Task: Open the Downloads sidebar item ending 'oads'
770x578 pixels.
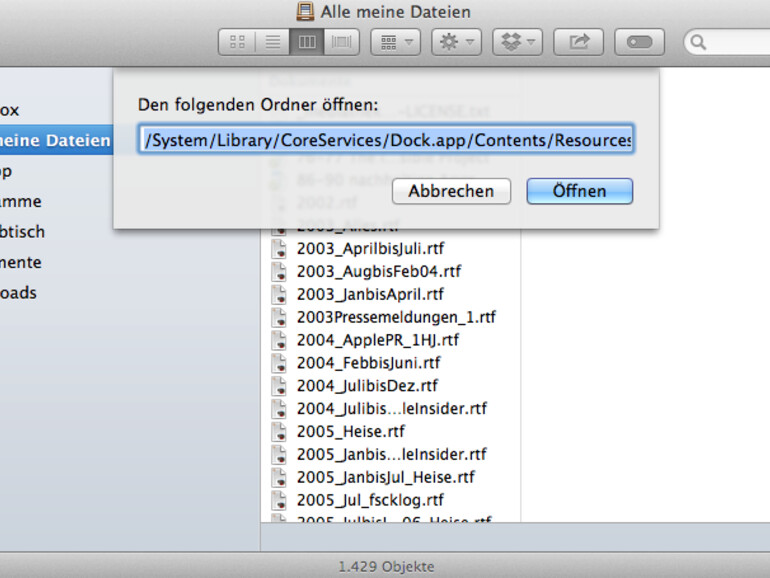Action: pos(19,293)
